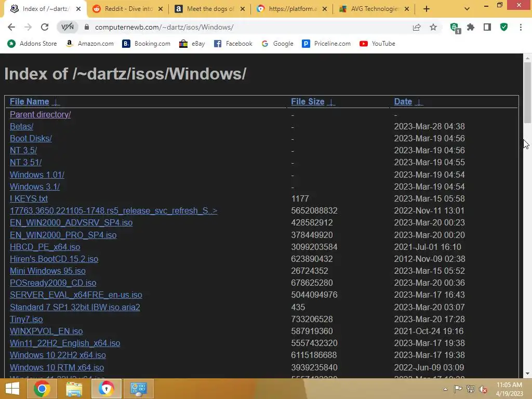Open Amazon.com bookmark
Viewport: 532px width, 399px height.
(90, 44)
